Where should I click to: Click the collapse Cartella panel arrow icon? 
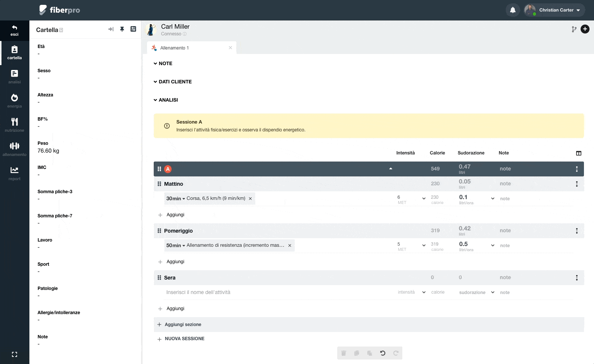click(111, 29)
